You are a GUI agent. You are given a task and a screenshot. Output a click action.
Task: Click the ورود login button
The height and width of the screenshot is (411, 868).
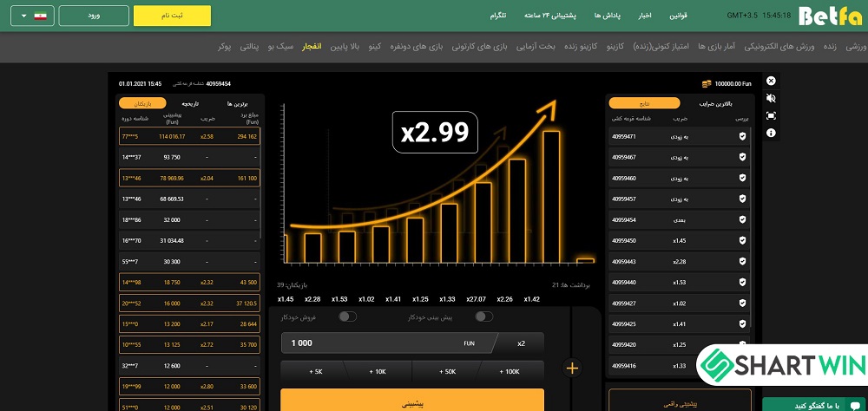(94, 16)
